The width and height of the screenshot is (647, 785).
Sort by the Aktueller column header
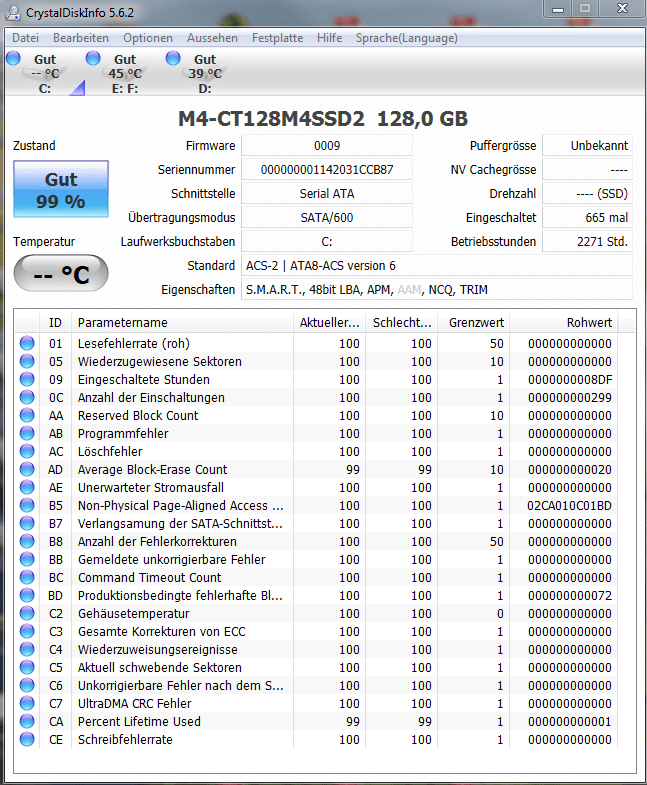click(x=330, y=323)
